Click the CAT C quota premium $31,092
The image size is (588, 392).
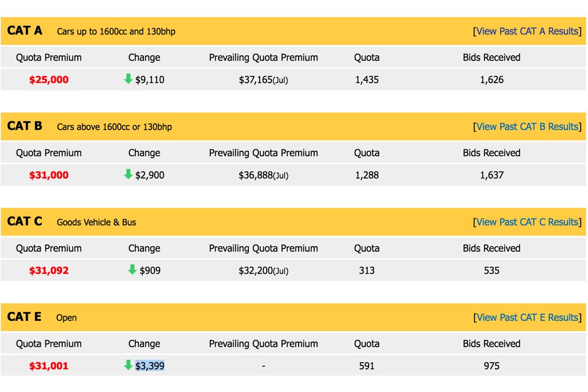click(x=49, y=270)
